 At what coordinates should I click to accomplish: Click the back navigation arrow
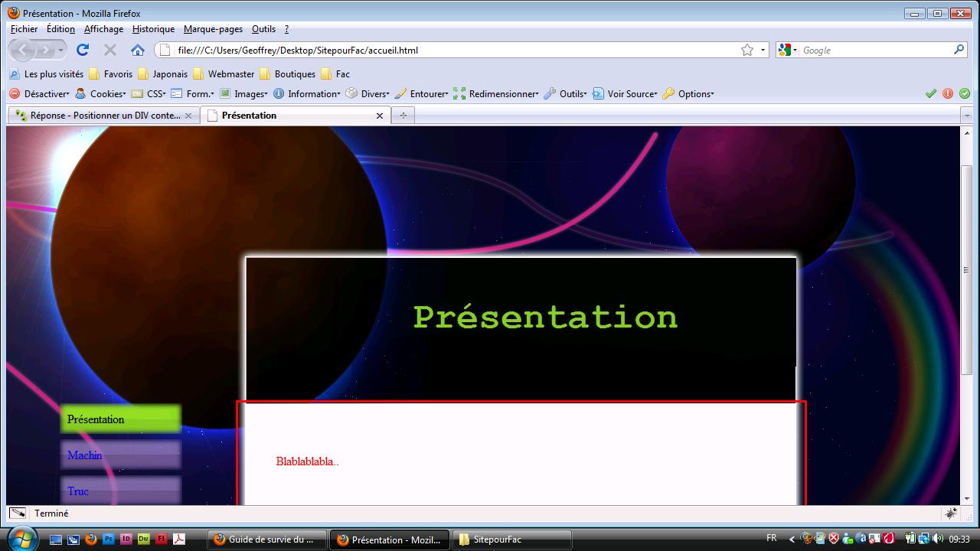pyautogui.click(x=22, y=50)
